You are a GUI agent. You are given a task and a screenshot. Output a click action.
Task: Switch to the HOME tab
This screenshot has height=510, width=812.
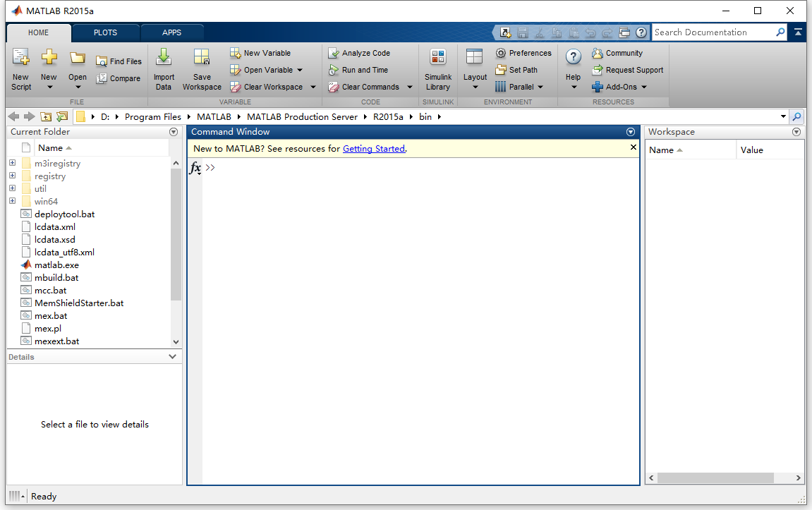point(38,32)
